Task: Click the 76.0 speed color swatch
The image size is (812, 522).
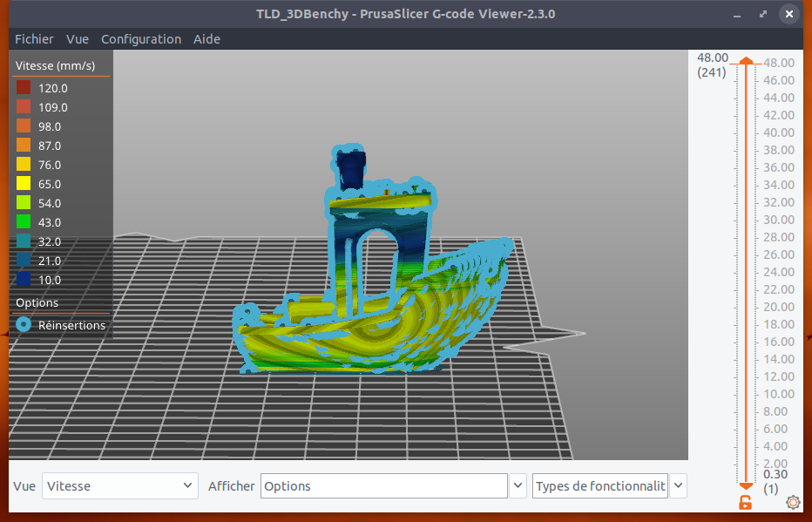Action: coord(24,164)
